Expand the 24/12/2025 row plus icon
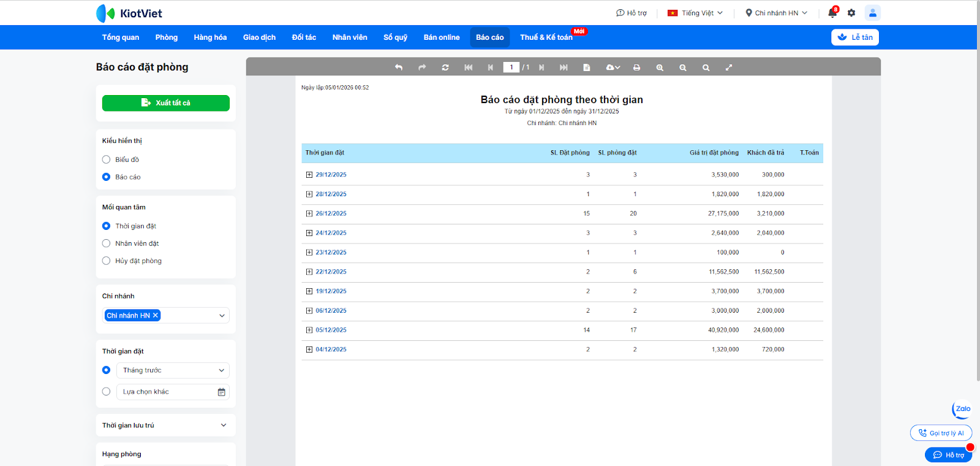 point(309,233)
